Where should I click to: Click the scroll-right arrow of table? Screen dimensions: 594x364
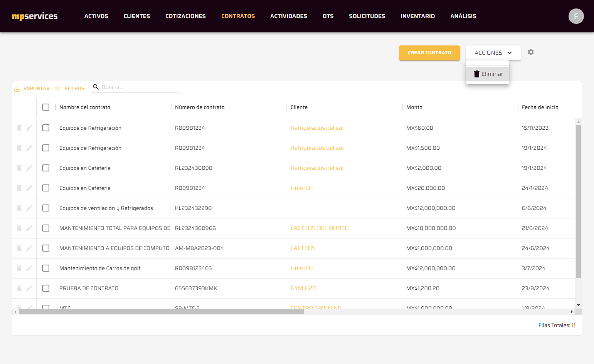(572, 312)
